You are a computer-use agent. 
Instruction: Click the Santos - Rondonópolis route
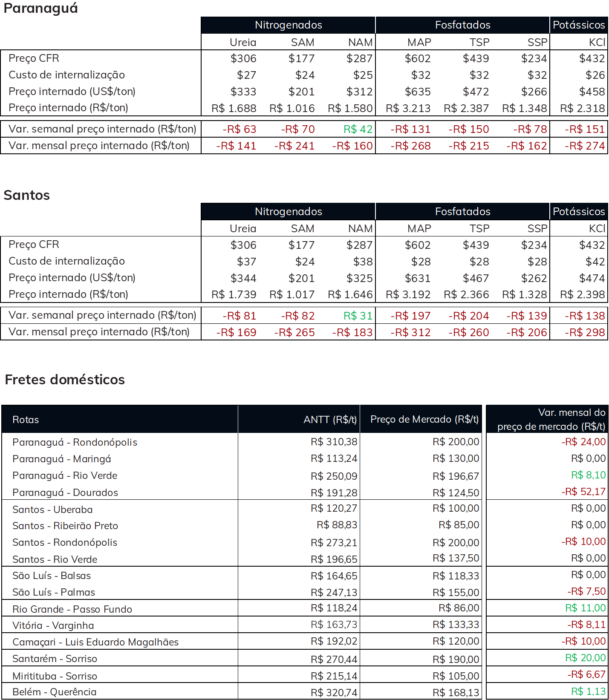click(x=65, y=542)
